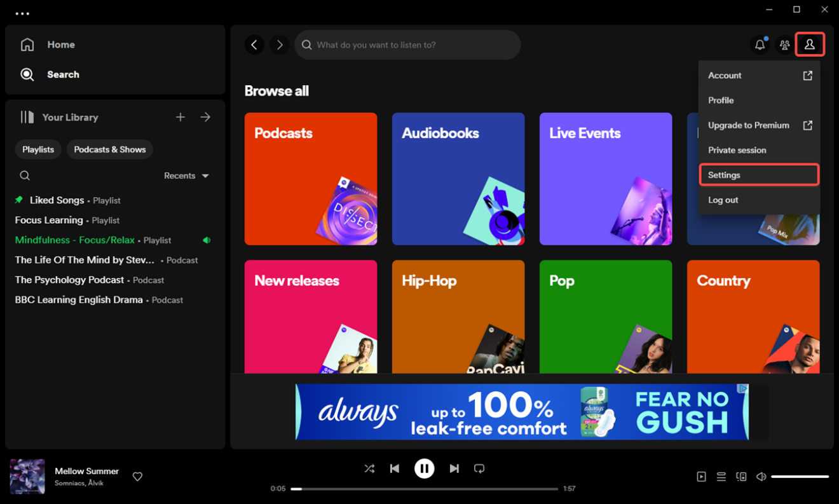This screenshot has height=504, width=839.
Task: Seek in the track progress bar
Action: tap(425, 489)
